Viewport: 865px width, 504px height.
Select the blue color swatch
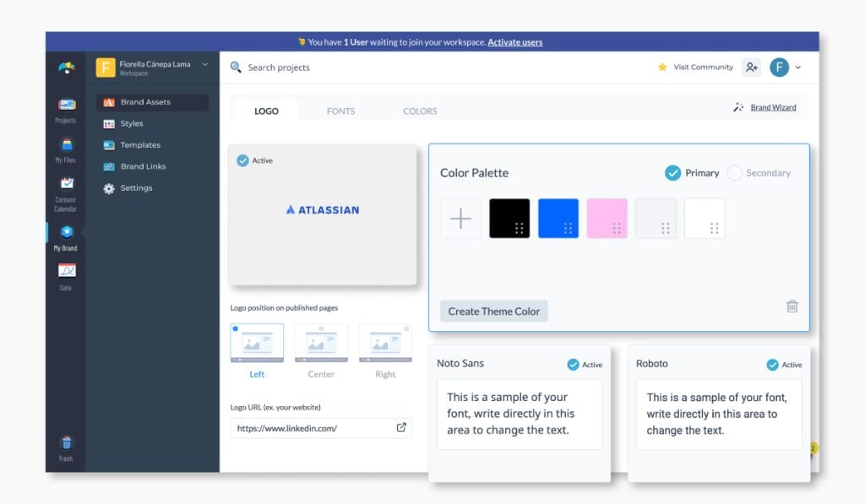(x=558, y=219)
